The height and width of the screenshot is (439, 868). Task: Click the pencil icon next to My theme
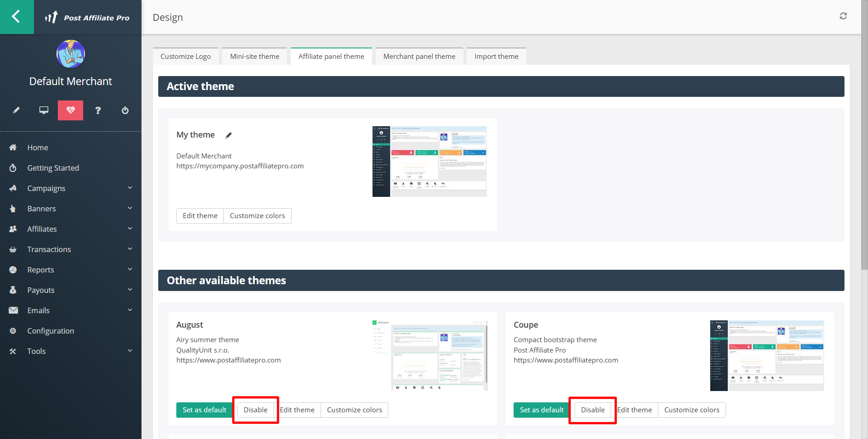tap(229, 135)
